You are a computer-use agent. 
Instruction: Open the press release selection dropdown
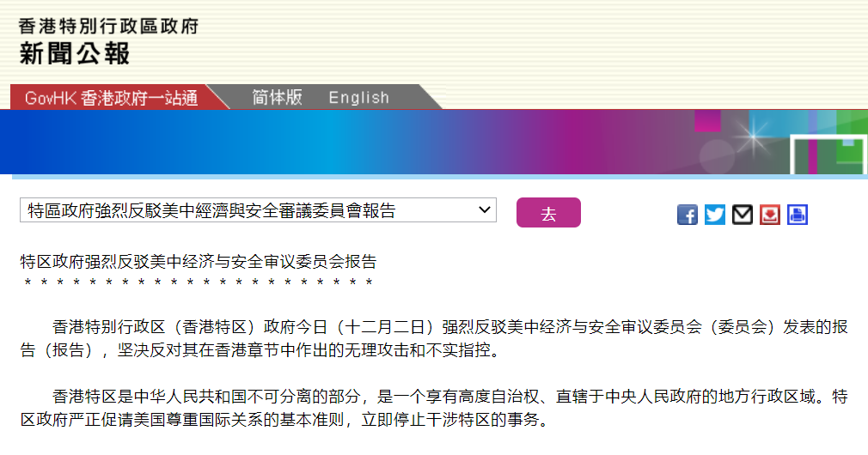coord(258,210)
